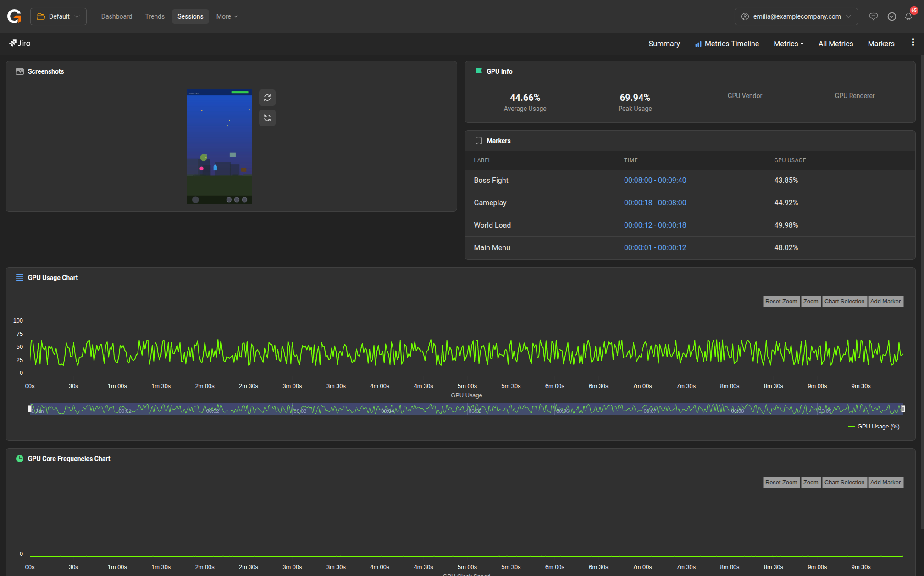Expand the Default project dropdown

[58, 16]
